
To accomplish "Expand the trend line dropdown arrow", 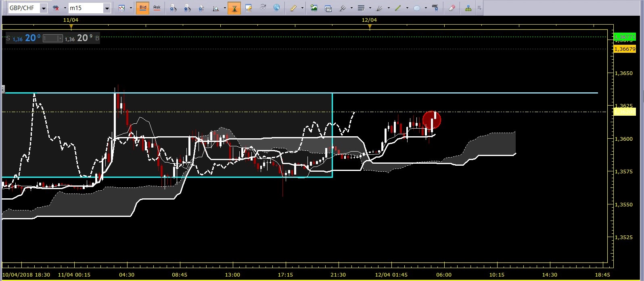I will [407, 8].
